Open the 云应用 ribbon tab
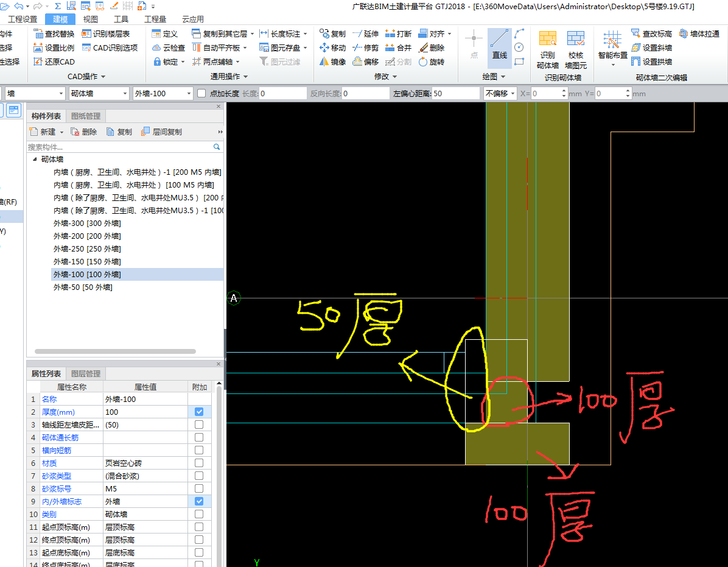The width and height of the screenshot is (728, 567). coord(193,19)
